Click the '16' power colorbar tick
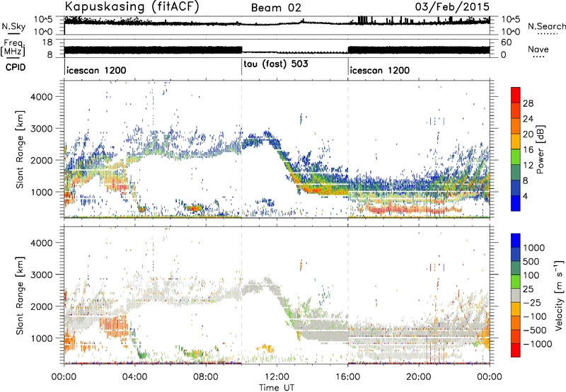Viewport: 566px width, 392px height. click(528, 150)
